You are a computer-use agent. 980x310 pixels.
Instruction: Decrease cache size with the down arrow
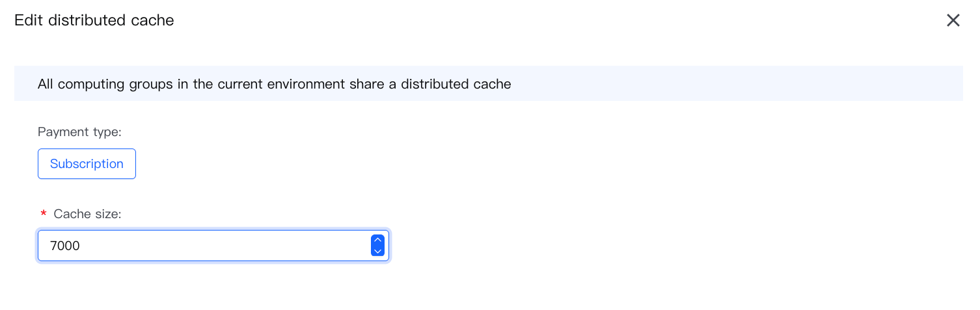tap(377, 251)
